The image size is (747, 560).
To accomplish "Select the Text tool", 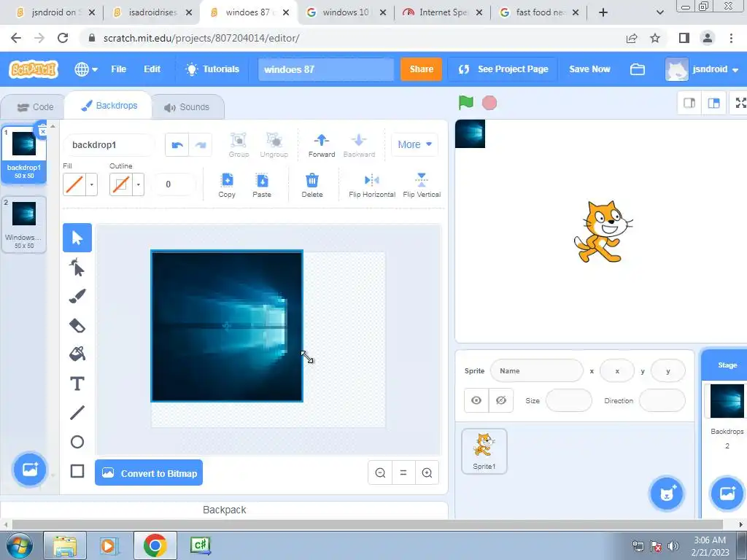I will coord(77,384).
